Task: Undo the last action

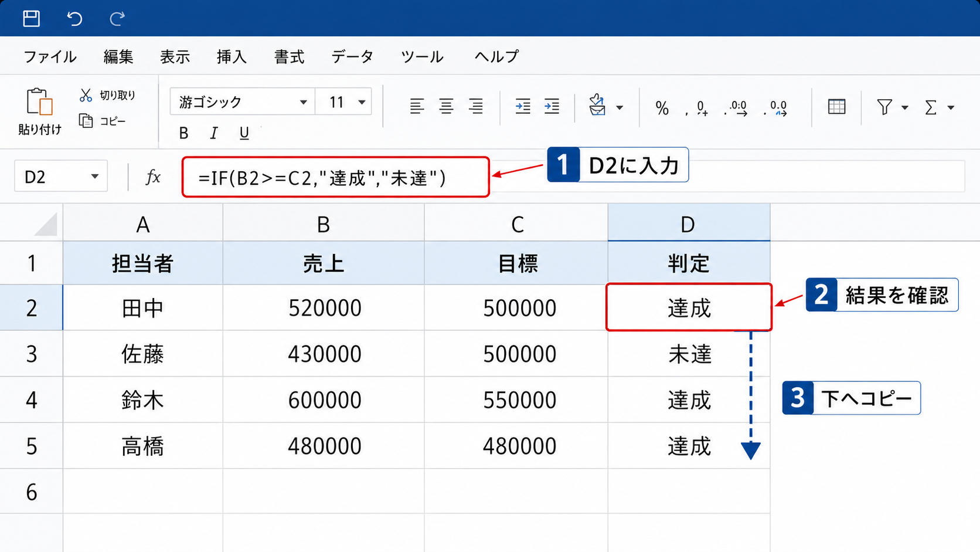Action: coord(74,18)
